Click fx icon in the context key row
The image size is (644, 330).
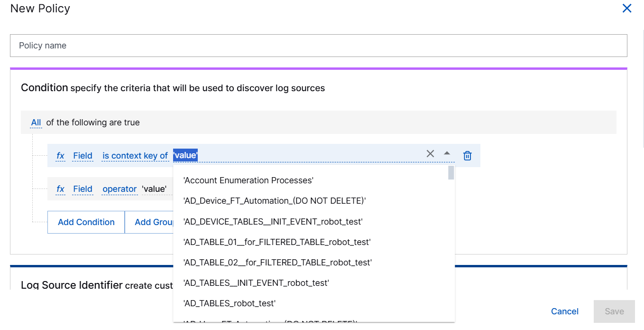point(60,156)
